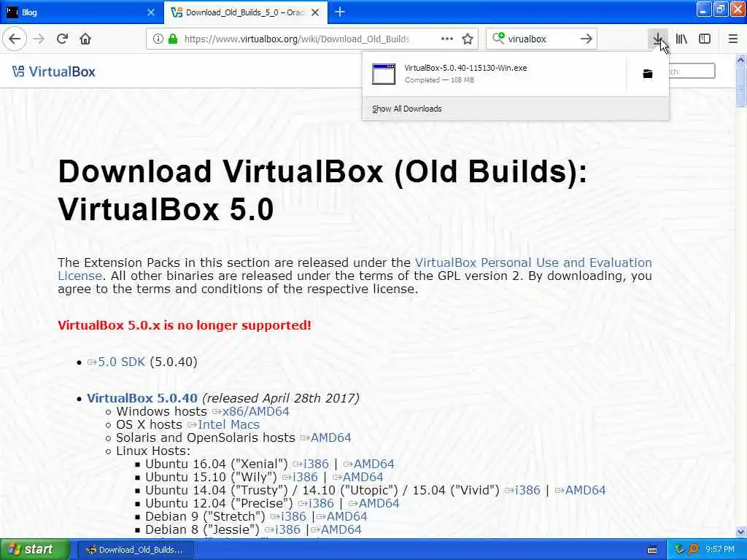747x560 pixels.
Task: Click the system tray shield icon
Action: point(679,550)
